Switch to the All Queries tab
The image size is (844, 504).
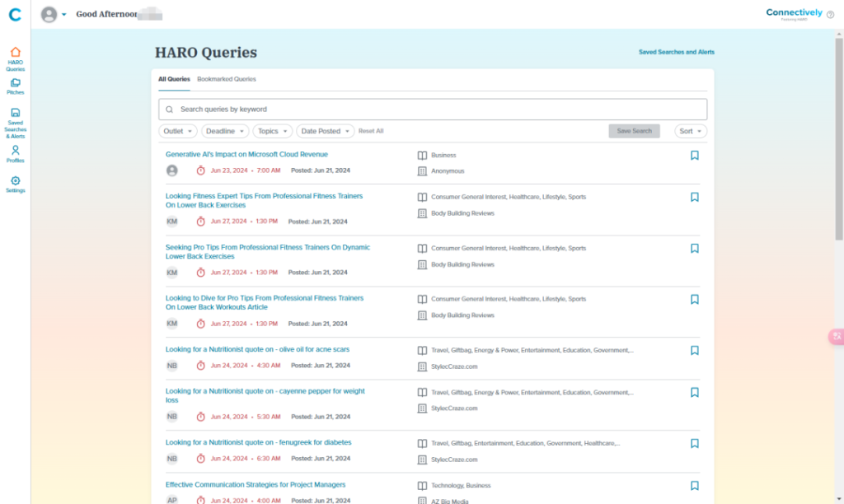pyautogui.click(x=174, y=79)
